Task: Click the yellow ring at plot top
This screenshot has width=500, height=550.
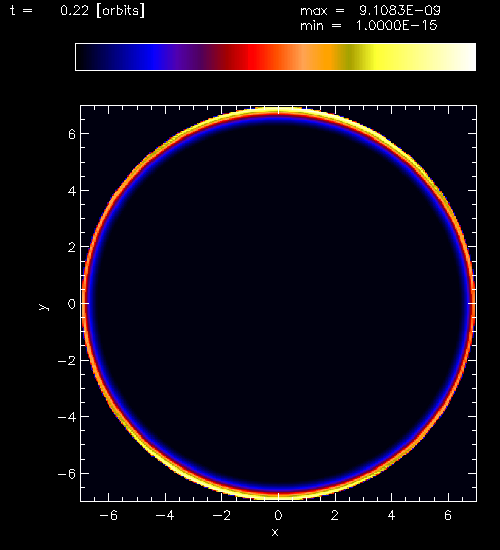Action: pyautogui.click(x=278, y=111)
